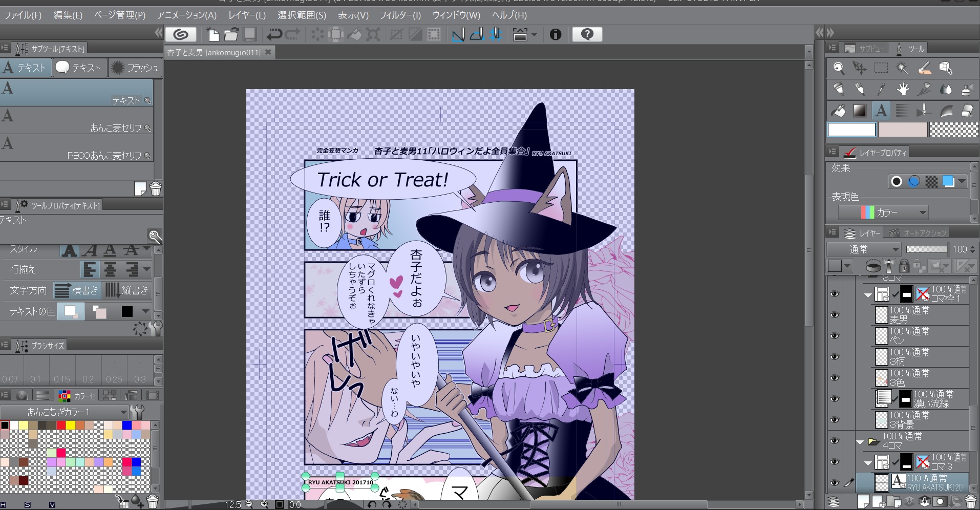
Task: Select the Gradient tool
Action: tap(860, 111)
